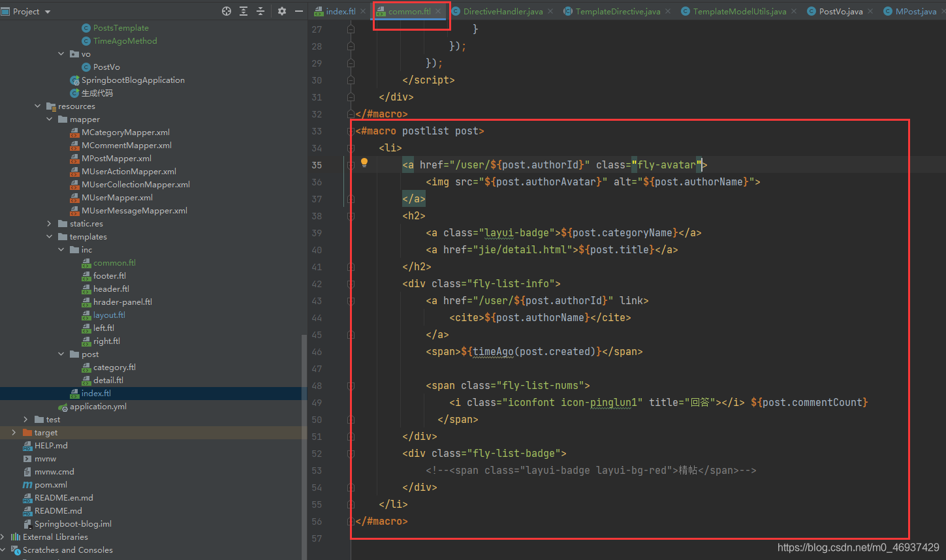946x560 pixels.
Task: Expand the static.res folder
Action: (50, 224)
